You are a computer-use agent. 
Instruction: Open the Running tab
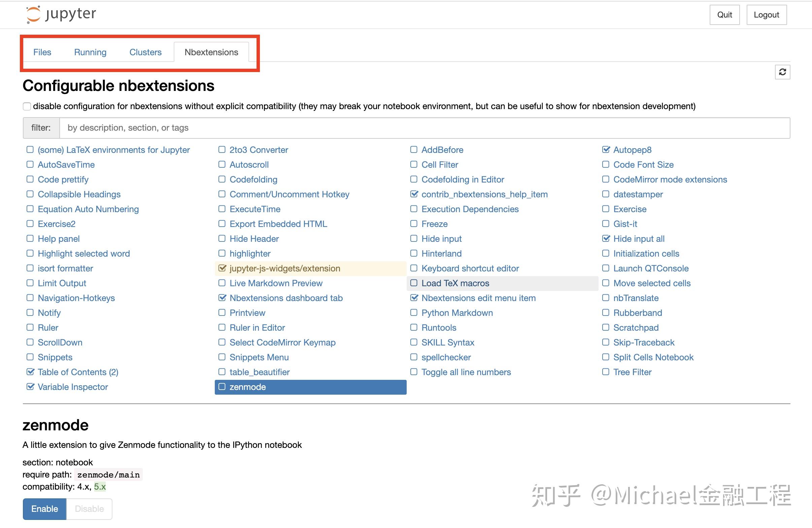click(91, 52)
